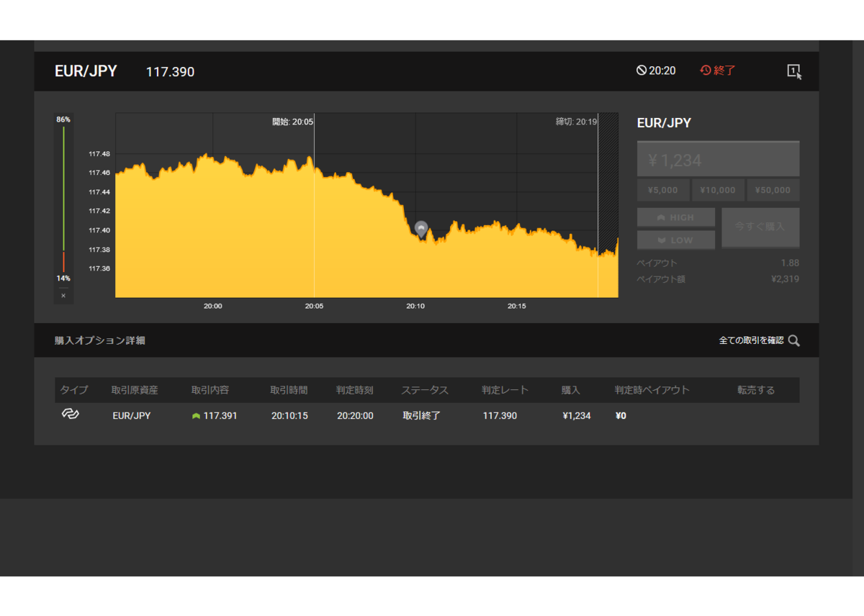The height and width of the screenshot is (616, 864).
Task: Click the 117.48 price axis label
Action: click(99, 154)
